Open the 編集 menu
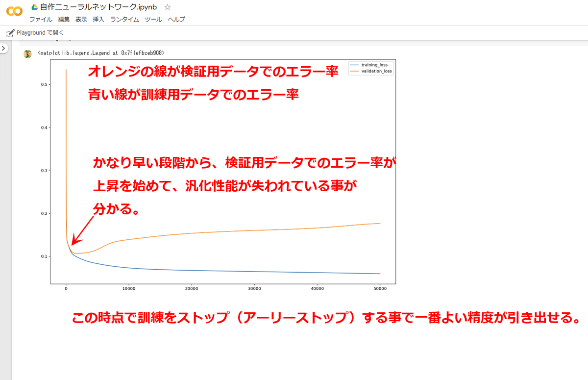 pos(64,20)
